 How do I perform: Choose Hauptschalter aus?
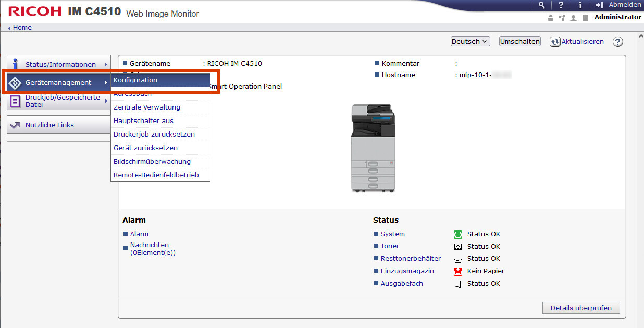pyautogui.click(x=160, y=121)
